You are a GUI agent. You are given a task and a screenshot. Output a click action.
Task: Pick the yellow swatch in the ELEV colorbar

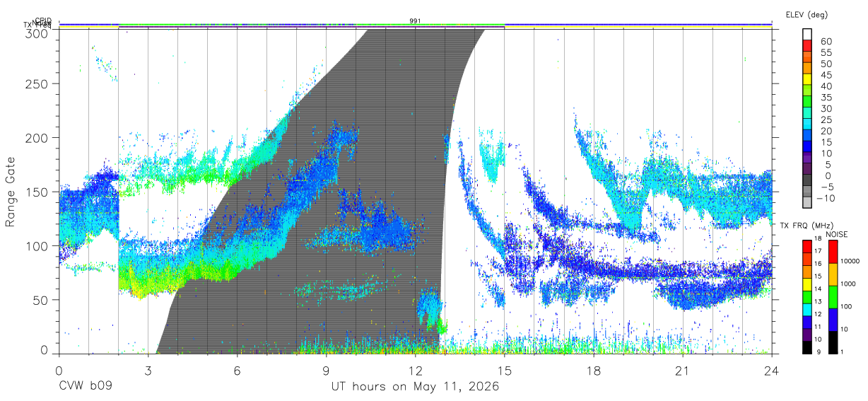pyautogui.click(x=807, y=80)
